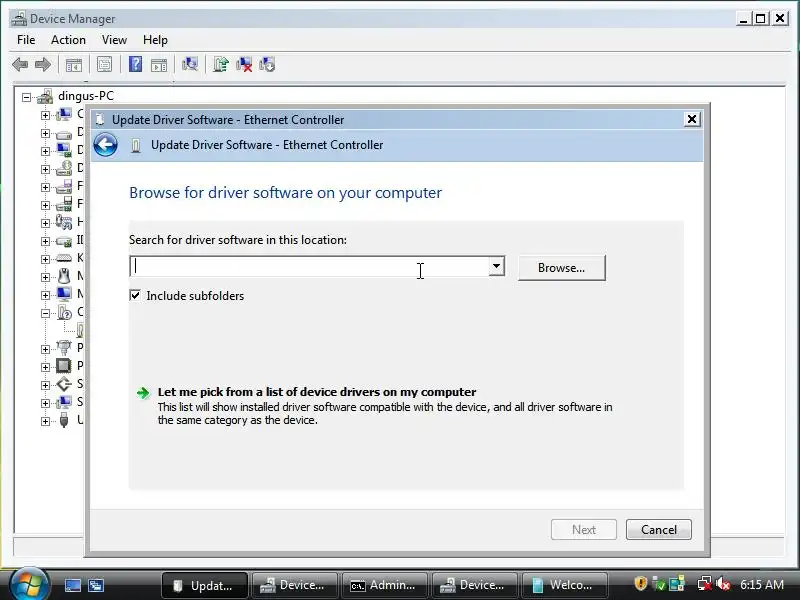Click the mouse device category icon
Viewport: 800px width, 600px height.
click(64, 276)
